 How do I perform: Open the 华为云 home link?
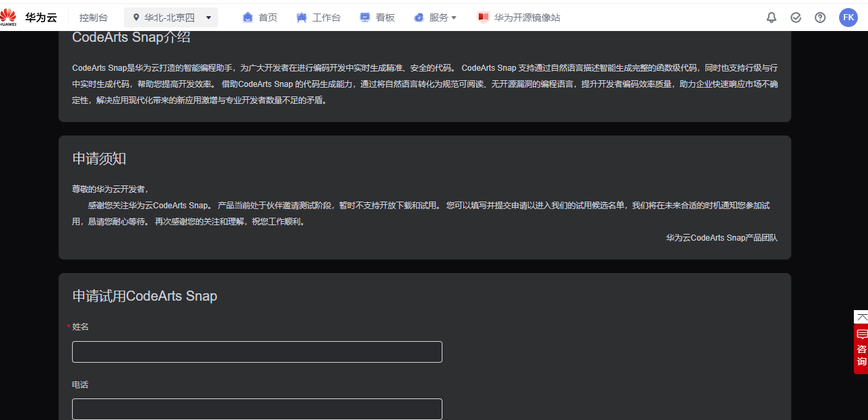41,18
